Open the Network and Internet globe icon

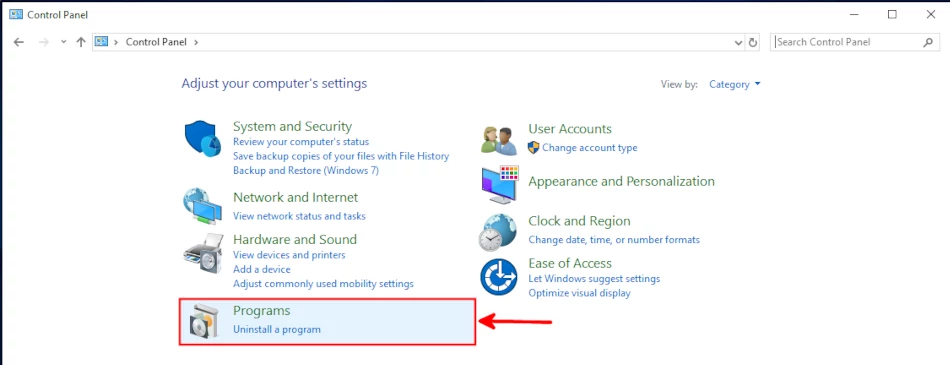tap(202, 207)
